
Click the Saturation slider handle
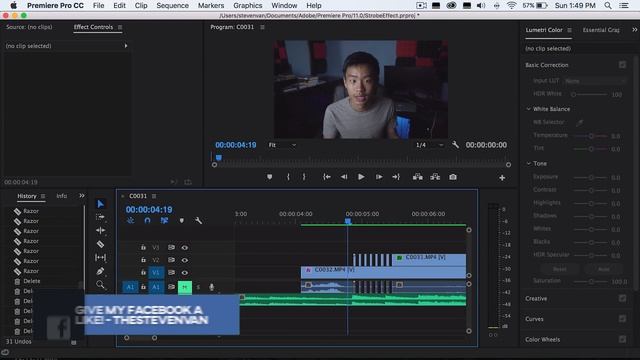coord(591,281)
